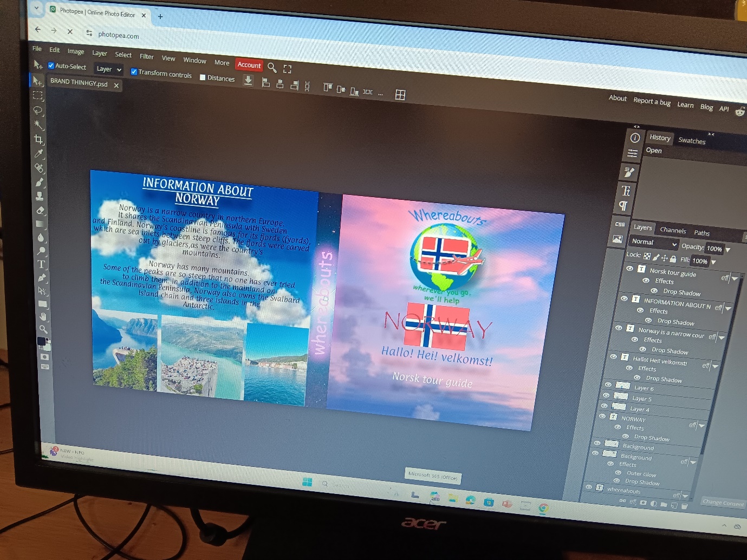Click the delete layer trash icon
This screenshot has height=560, width=747.
coord(684,506)
